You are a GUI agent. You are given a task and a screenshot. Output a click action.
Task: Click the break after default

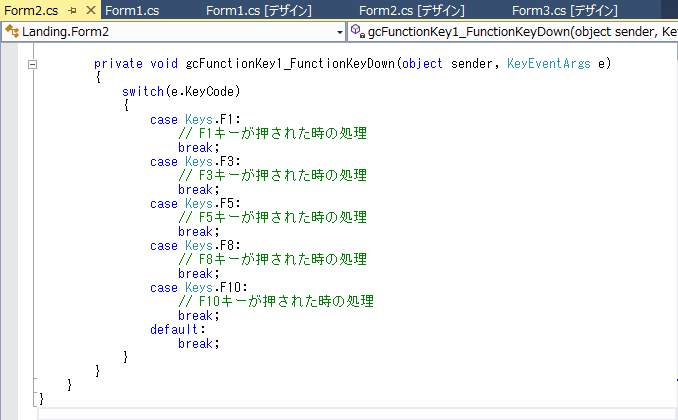tap(198, 343)
